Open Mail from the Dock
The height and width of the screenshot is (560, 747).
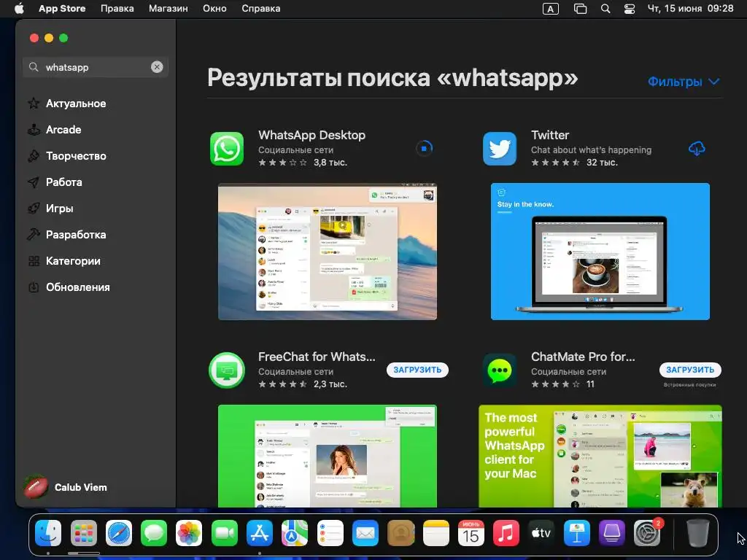(365, 533)
